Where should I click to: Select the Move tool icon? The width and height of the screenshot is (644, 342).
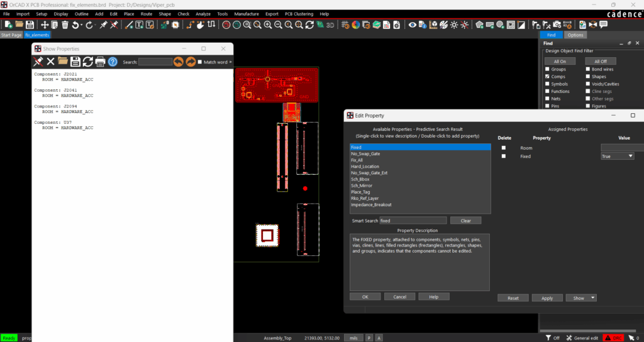(45, 25)
